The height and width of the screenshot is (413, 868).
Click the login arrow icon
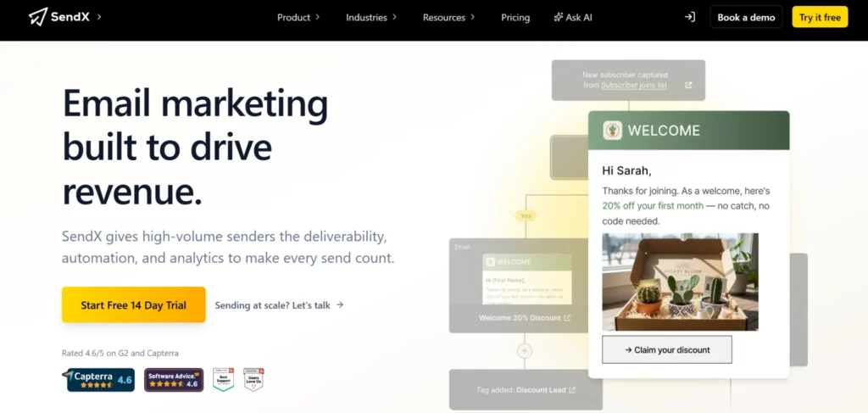tap(689, 17)
